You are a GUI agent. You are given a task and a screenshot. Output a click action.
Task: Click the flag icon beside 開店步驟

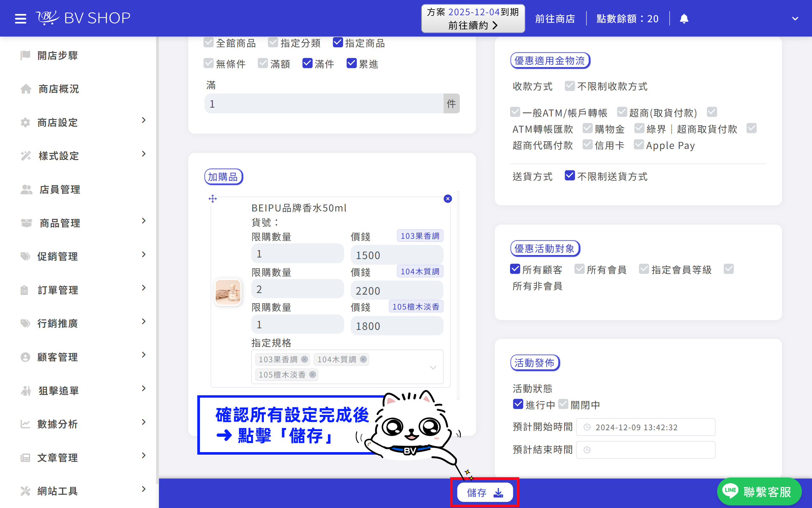(25, 55)
